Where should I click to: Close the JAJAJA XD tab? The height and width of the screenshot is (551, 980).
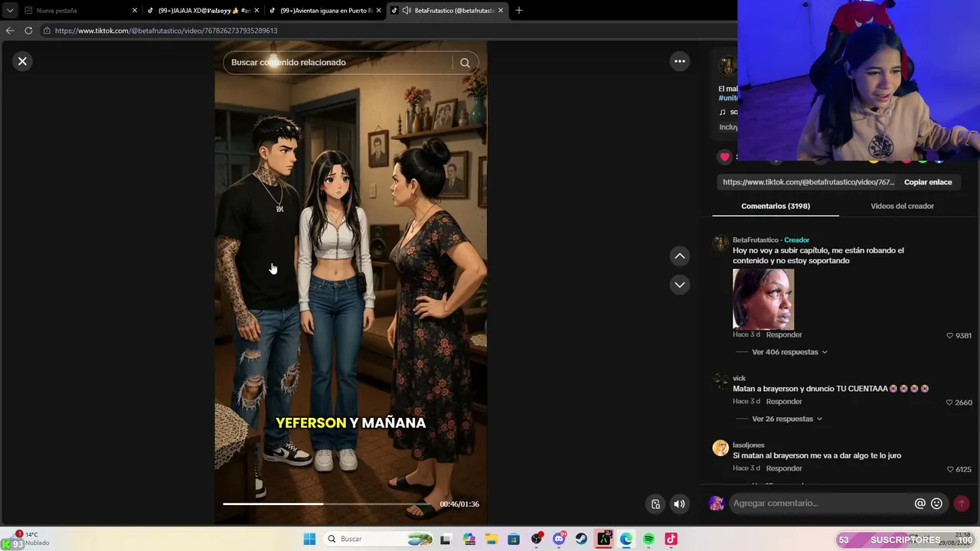257,11
